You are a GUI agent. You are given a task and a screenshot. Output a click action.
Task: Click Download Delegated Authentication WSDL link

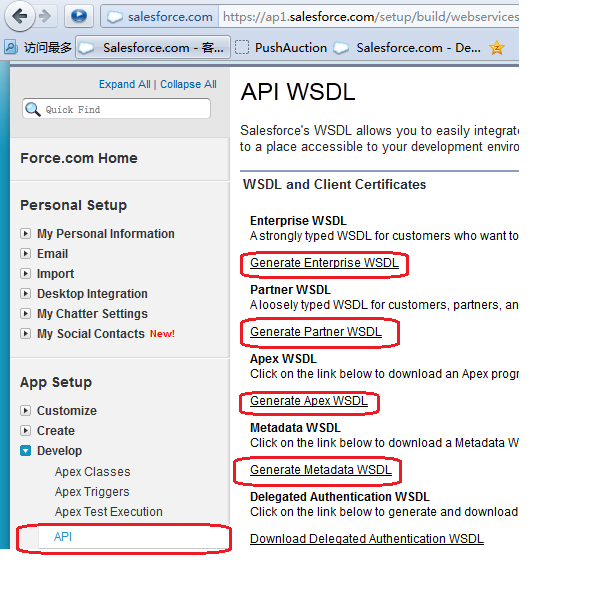tap(367, 539)
